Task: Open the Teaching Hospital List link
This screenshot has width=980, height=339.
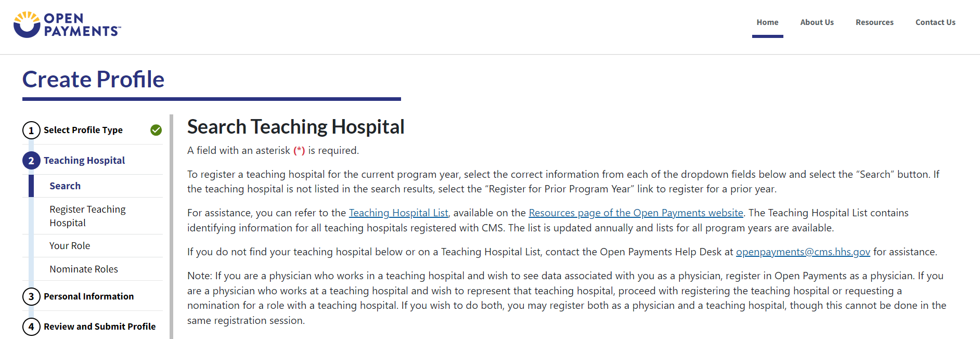Action: tap(398, 213)
